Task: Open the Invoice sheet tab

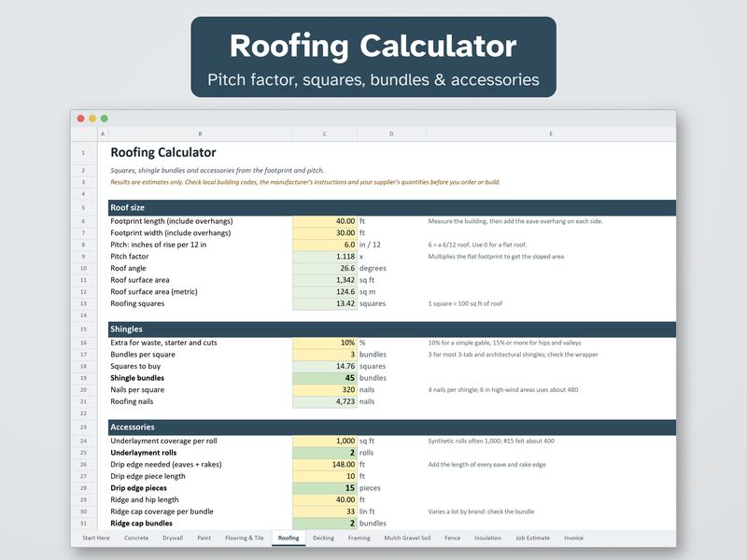Action: (573, 538)
